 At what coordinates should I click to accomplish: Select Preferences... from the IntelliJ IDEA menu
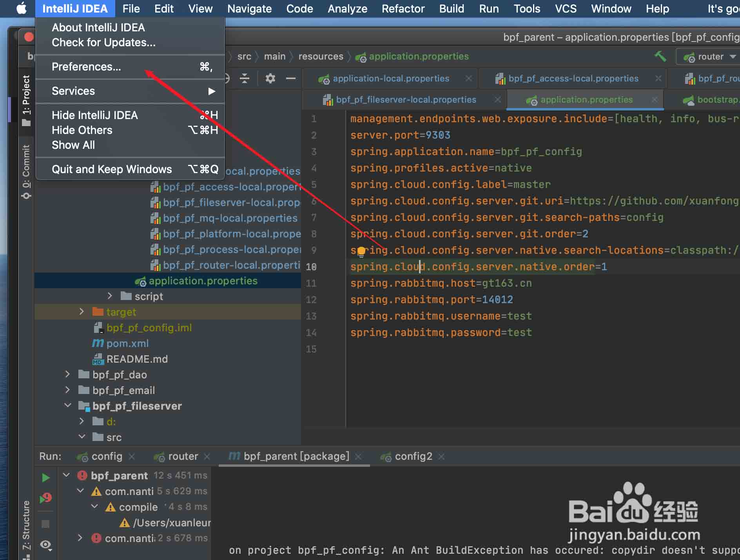(x=86, y=67)
